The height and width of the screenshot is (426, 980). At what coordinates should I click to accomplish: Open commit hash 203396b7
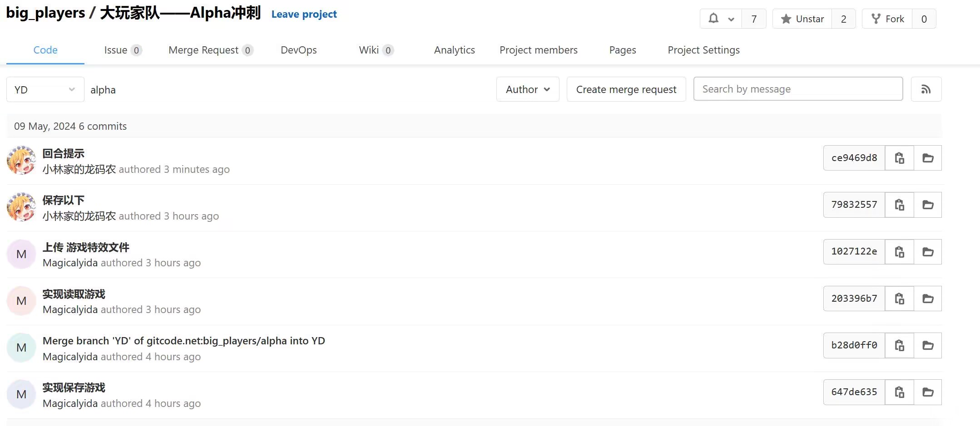854,299
